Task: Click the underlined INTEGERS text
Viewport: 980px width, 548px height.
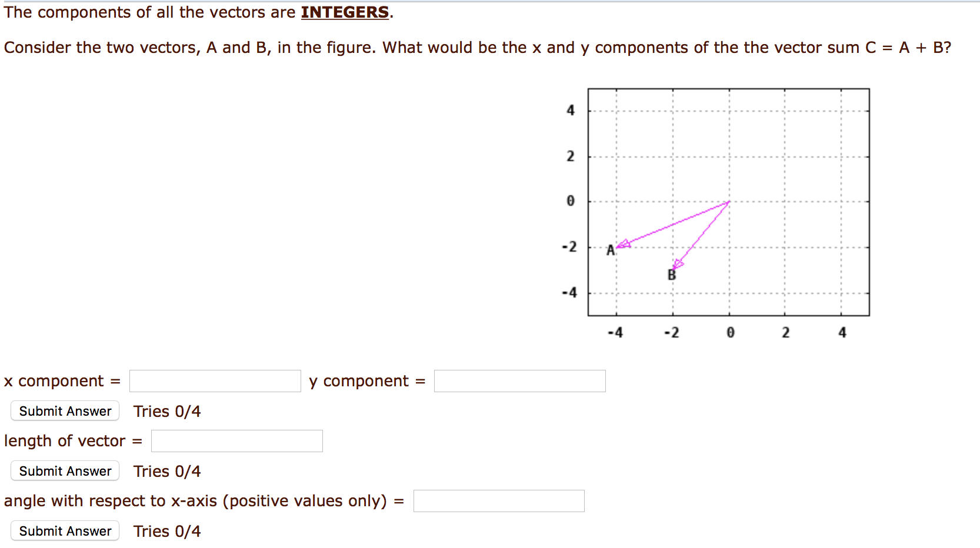Action: (344, 12)
